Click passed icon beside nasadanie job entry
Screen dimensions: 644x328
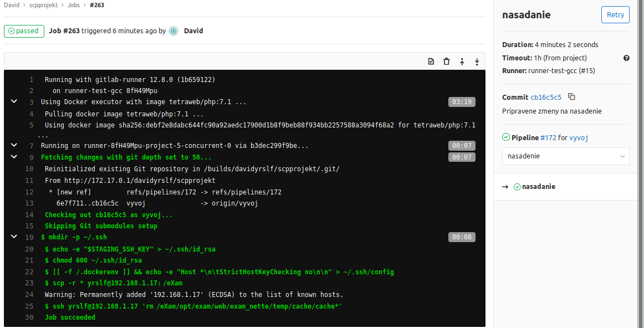[x=517, y=187]
